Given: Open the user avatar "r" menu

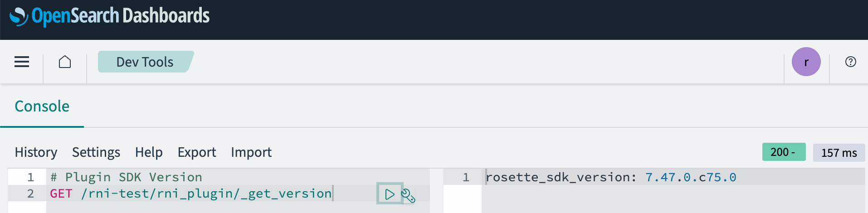Looking at the screenshot, I should (806, 62).
